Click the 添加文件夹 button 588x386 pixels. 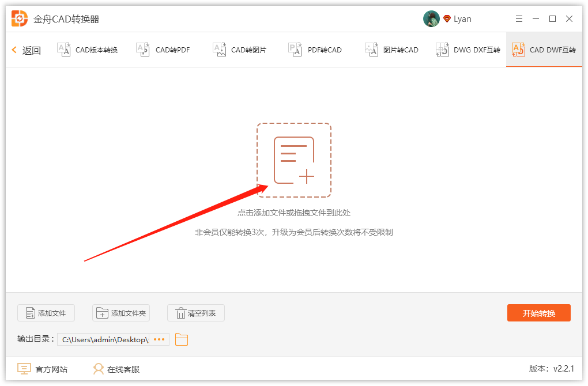pyautogui.click(x=121, y=313)
